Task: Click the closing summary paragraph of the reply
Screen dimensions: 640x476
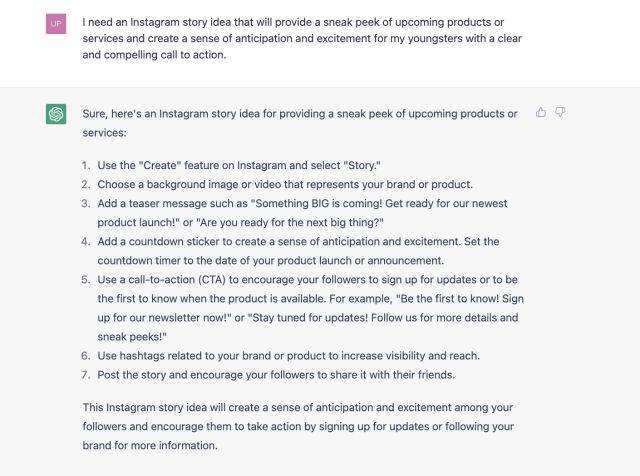Action: click(298, 426)
